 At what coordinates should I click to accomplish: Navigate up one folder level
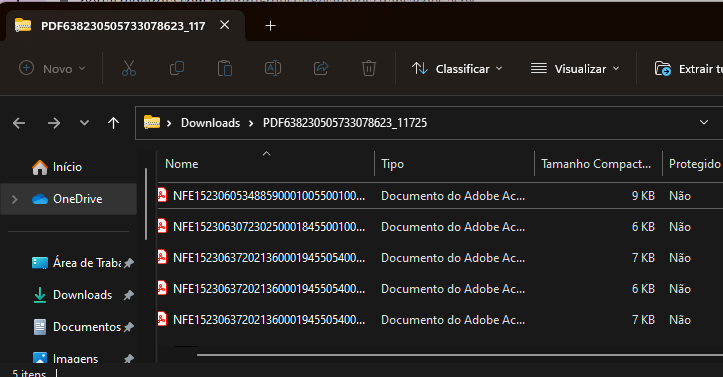pos(113,123)
